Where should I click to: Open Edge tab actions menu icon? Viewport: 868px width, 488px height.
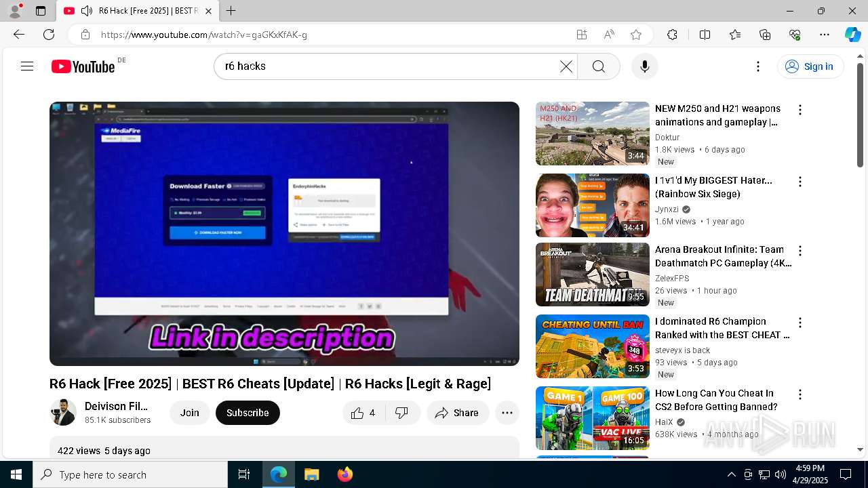[x=41, y=11]
